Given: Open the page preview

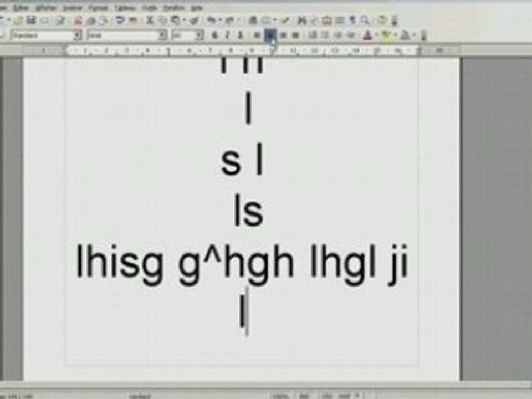Looking at the screenshot, I should tap(104, 21).
